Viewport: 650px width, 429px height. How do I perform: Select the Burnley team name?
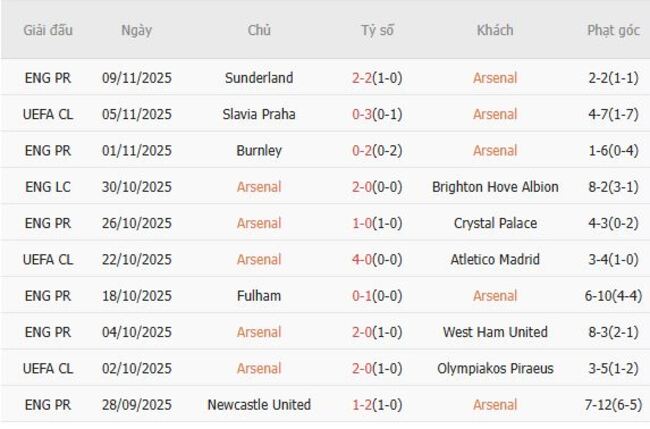click(259, 151)
